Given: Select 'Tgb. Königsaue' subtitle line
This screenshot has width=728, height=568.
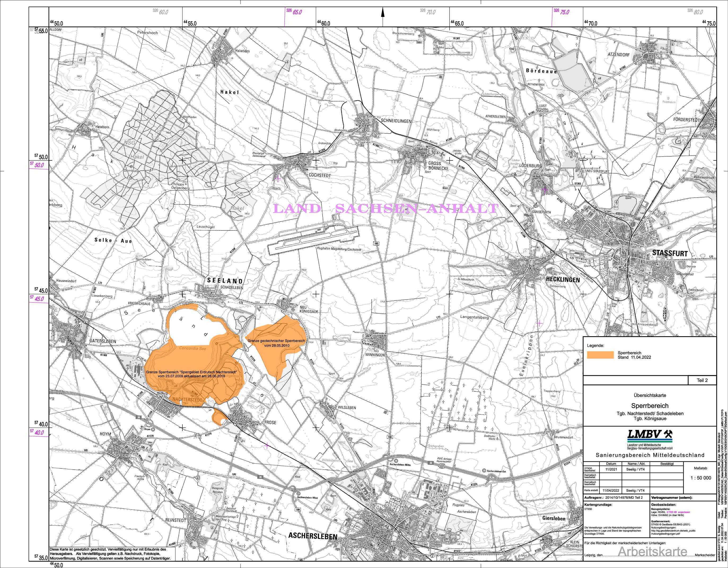Looking at the screenshot, I should coord(650,419).
